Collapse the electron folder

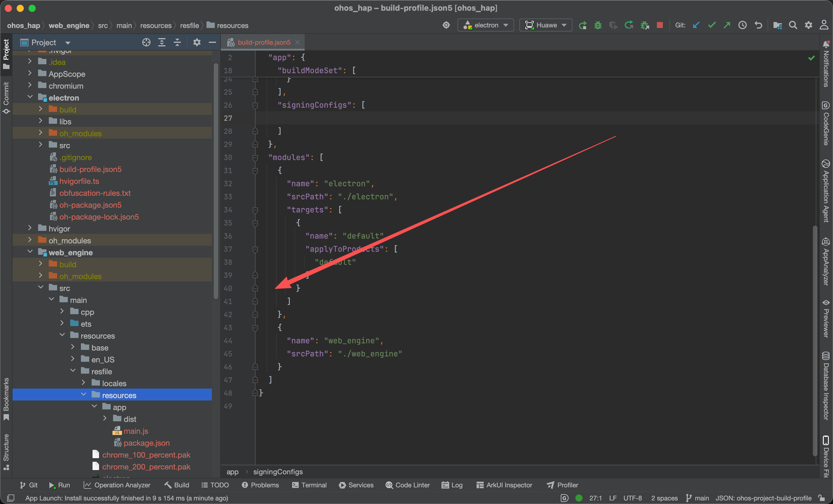[x=30, y=97]
